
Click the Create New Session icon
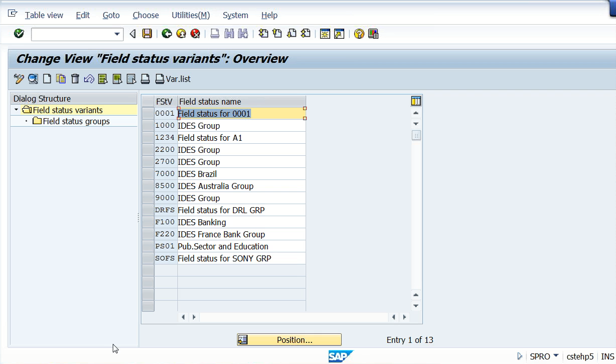(325, 34)
